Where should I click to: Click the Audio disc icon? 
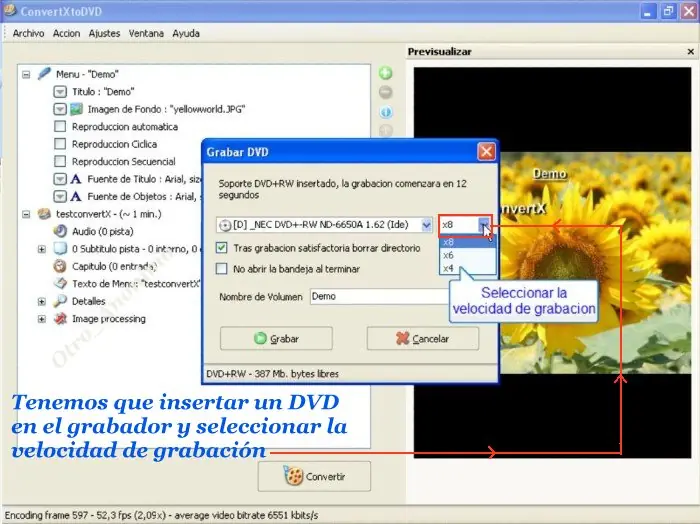click(60, 231)
